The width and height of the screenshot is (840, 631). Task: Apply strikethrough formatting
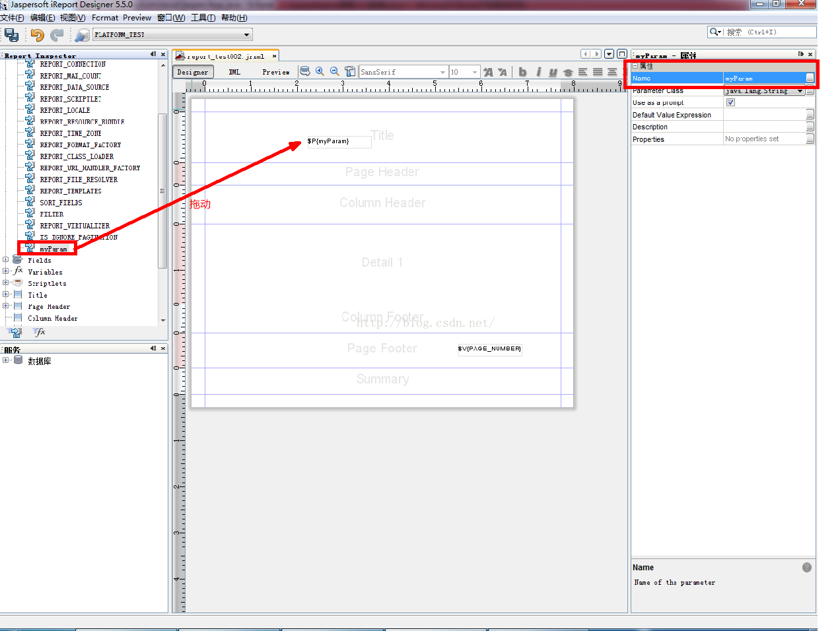click(568, 72)
